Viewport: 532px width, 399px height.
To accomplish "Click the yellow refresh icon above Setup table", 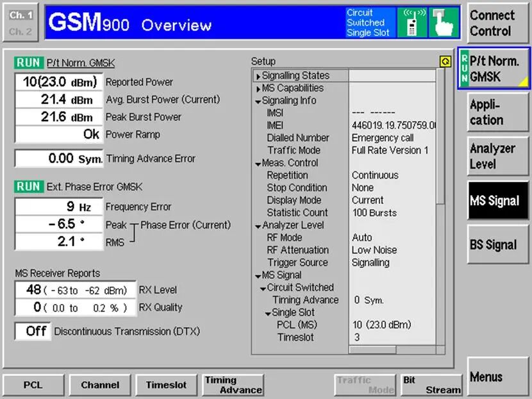I will pos(445,62).
